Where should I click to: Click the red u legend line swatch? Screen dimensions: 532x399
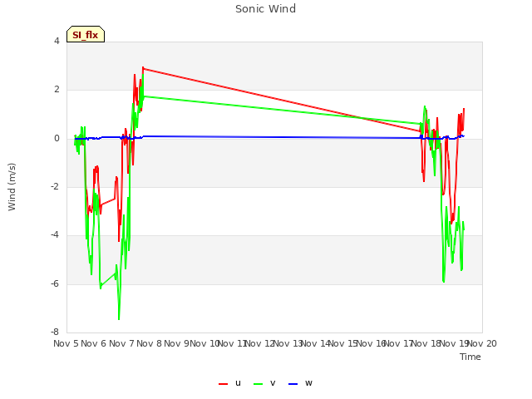pos(224,384)
